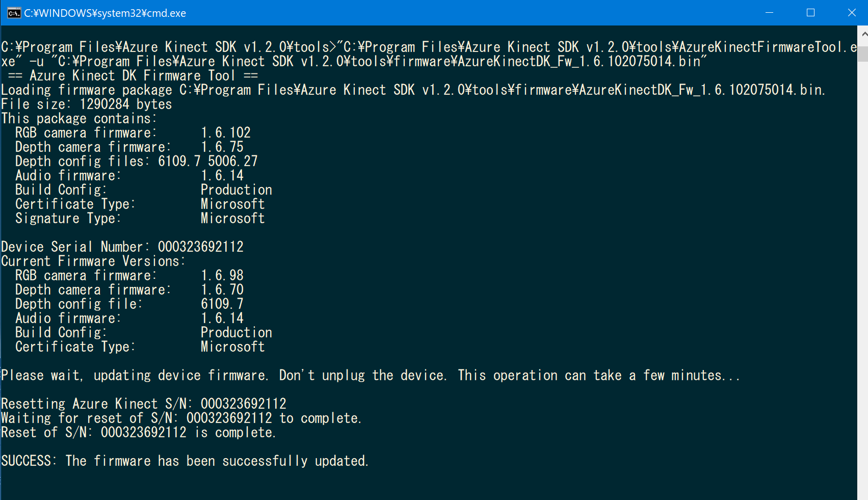Click the SUCCESS message line
868x500 pixels.
pos(184,461)
